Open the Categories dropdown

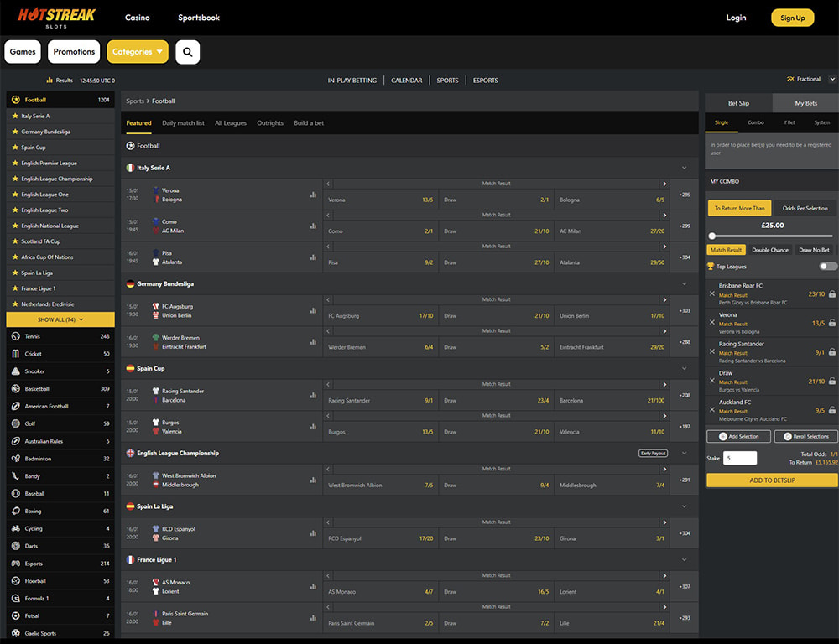click(138, 52)
